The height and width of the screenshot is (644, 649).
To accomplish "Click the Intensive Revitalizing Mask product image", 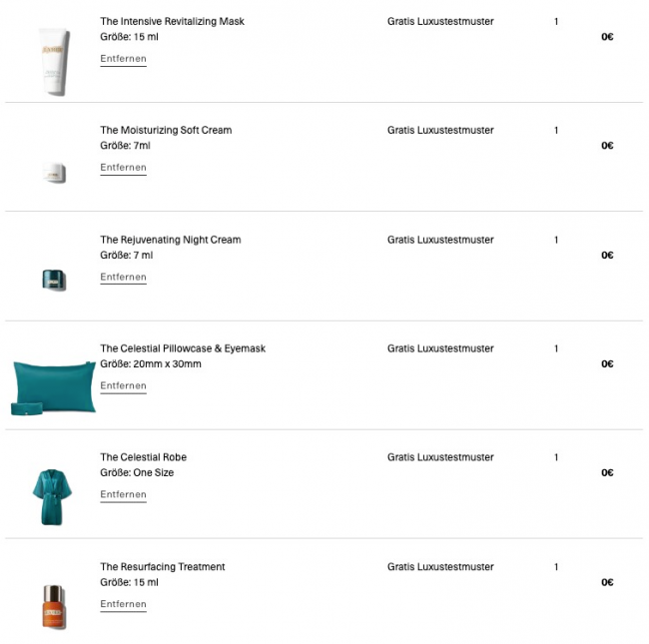I will pyautogui.click(x=54, y=61).
